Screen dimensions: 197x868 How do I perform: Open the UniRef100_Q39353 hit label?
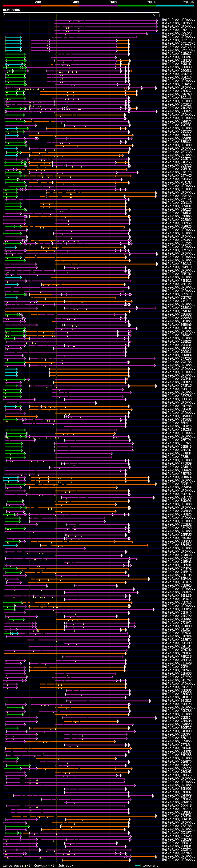(177, 240)
